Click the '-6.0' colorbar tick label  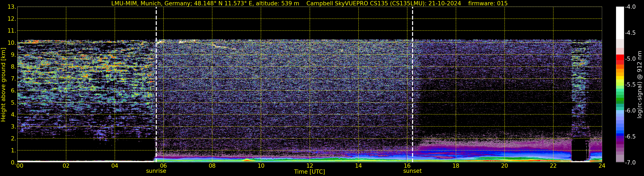click(630, 111)
